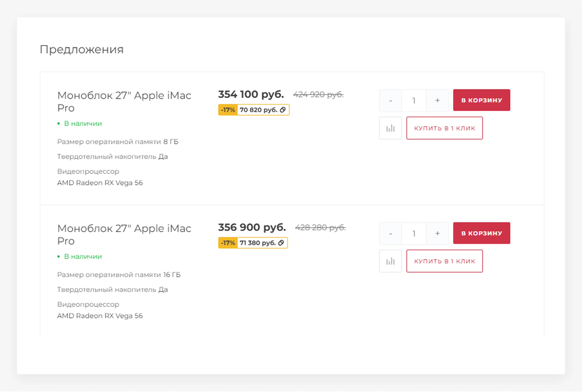Click link icon beside 71 380 руб. savings
582x392 pixels.
click(x=281, y=243)
